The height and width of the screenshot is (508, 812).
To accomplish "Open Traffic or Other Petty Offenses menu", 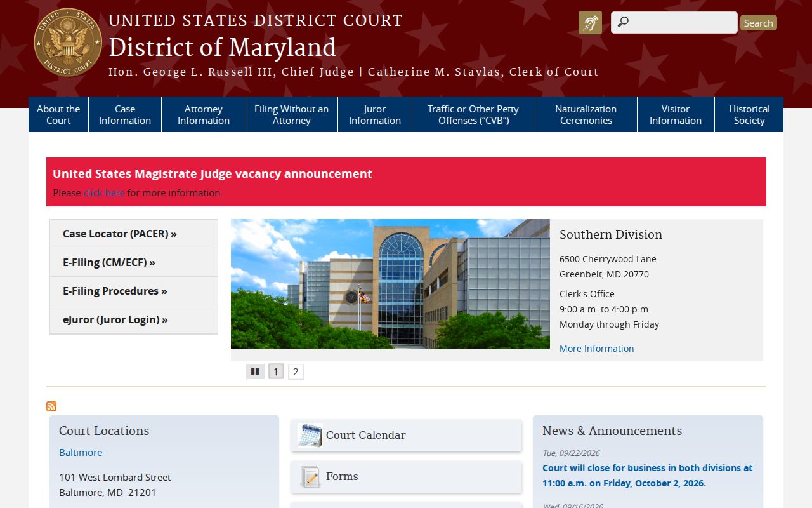I will click(473, 114).
